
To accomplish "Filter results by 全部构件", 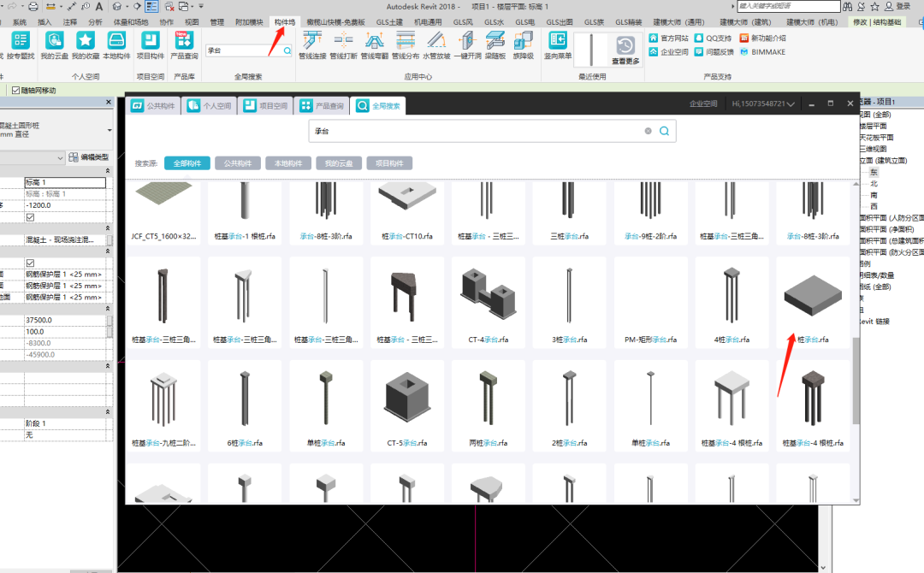I will [x=187, y=163].
